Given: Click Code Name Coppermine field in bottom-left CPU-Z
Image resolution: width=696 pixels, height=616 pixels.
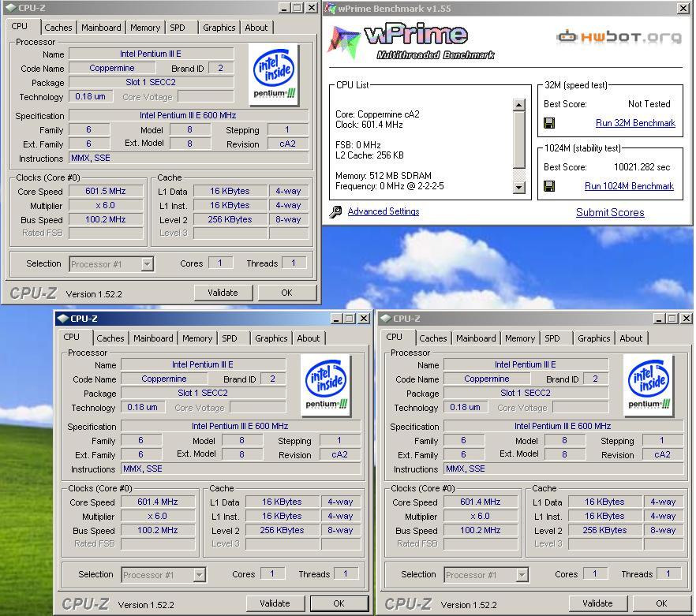Looking at the screenshot, I should pyautogui.click(x=164, y=379).
